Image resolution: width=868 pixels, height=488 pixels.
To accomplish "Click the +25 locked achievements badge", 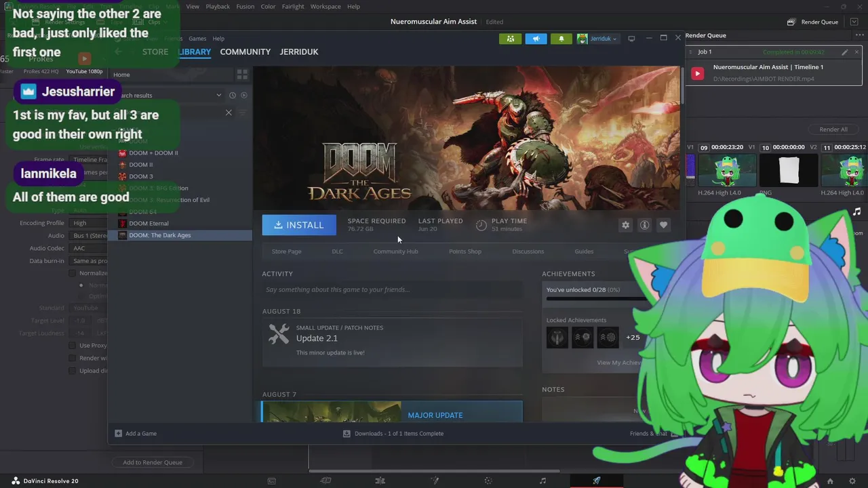I will coord(633,338).
